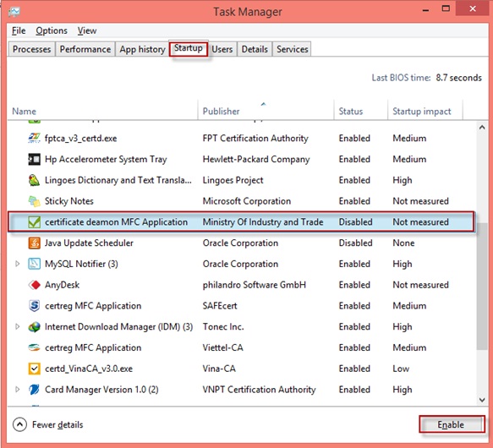The image size is (493, 448).
Task: Click the Enable button
Action: click(x=452, y=424)
